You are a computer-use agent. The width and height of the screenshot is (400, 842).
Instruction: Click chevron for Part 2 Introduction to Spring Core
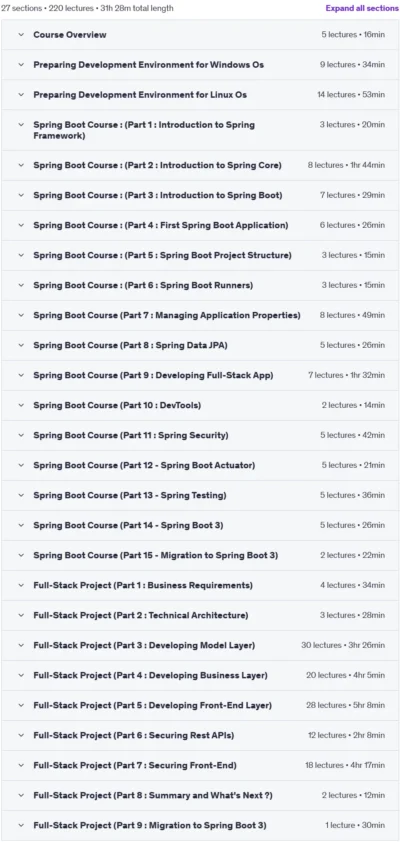(21, 165)
